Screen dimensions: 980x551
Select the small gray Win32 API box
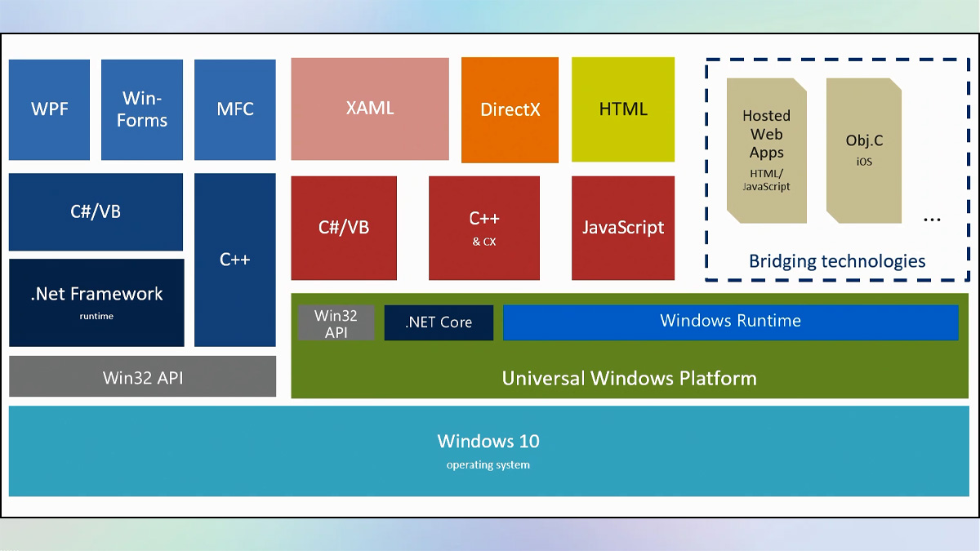click(336, 323)
